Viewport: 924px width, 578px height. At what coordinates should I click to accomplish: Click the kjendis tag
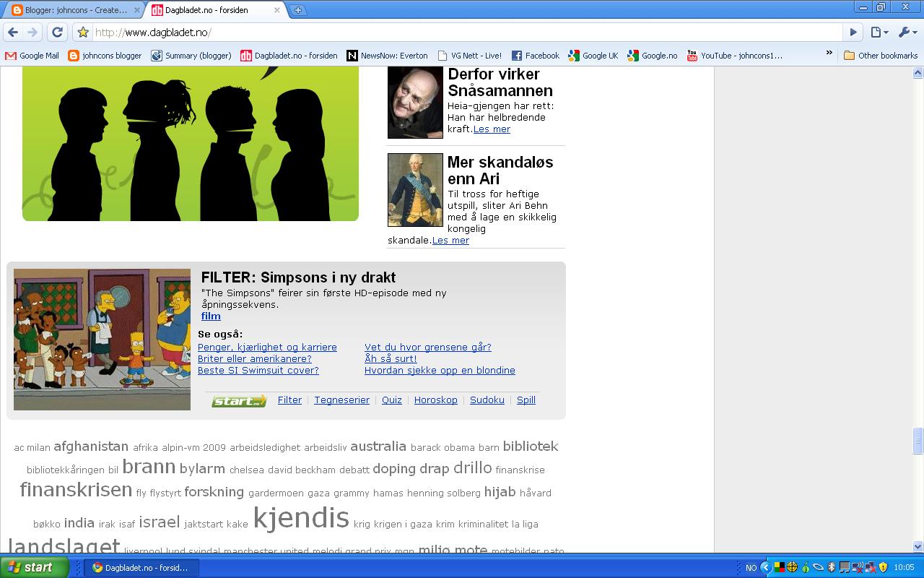(x=301, y=518)
